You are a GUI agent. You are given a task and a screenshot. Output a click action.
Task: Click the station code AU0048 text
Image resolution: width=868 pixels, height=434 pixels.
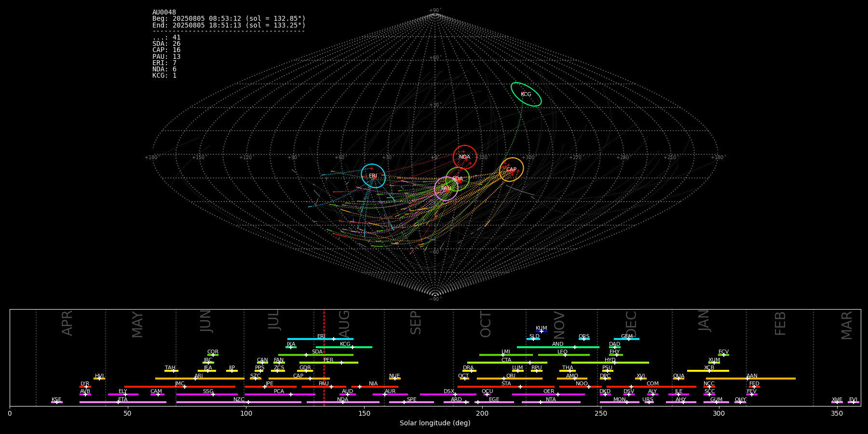coord(164,12)
